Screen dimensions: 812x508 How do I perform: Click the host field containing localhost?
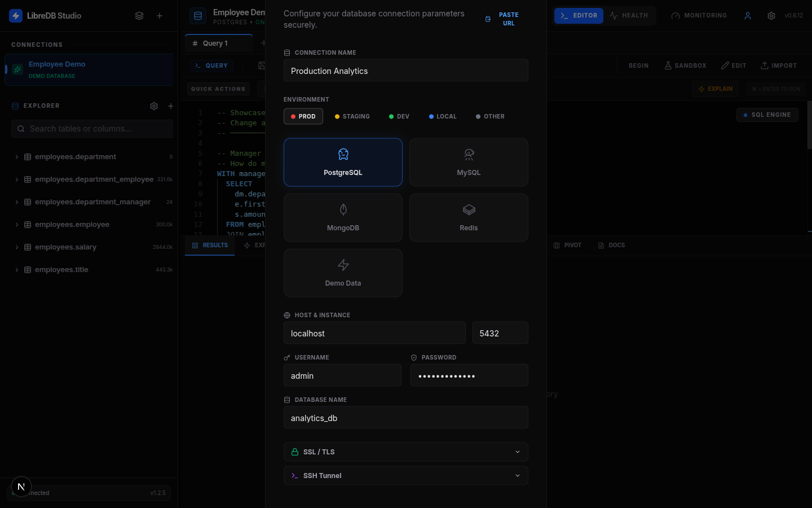pyautogui.click(x=374, y=333)
